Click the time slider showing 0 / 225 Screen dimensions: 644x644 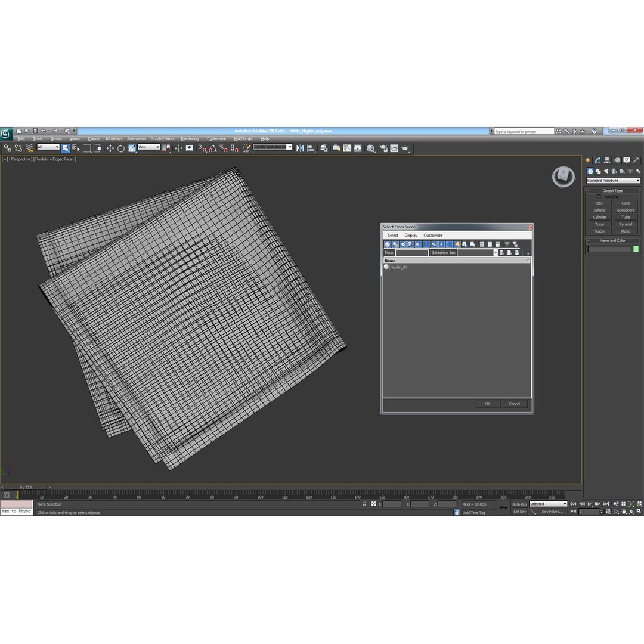tap(26, 487)
